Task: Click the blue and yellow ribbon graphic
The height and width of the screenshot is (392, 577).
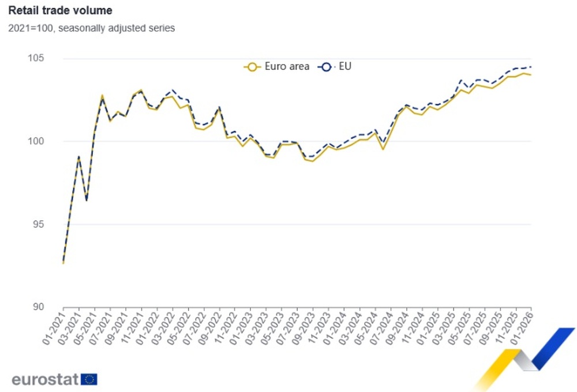Action: click(x=524, y=358)
